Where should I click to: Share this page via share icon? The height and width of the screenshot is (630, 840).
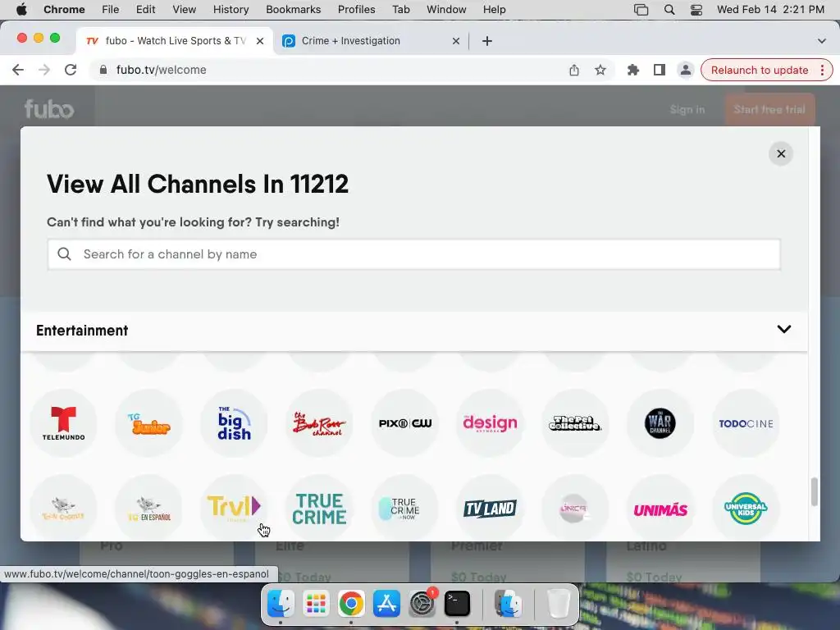[x=573, y=70]
